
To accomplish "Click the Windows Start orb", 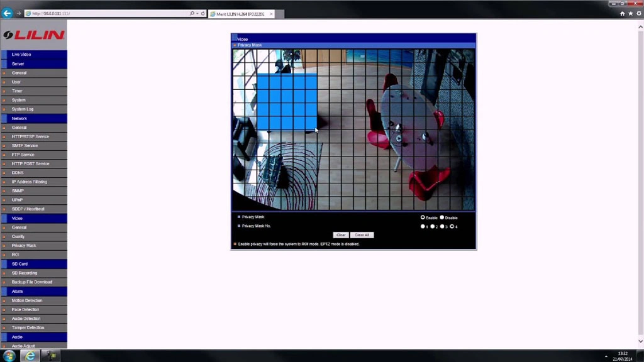I will coord(9,356).
